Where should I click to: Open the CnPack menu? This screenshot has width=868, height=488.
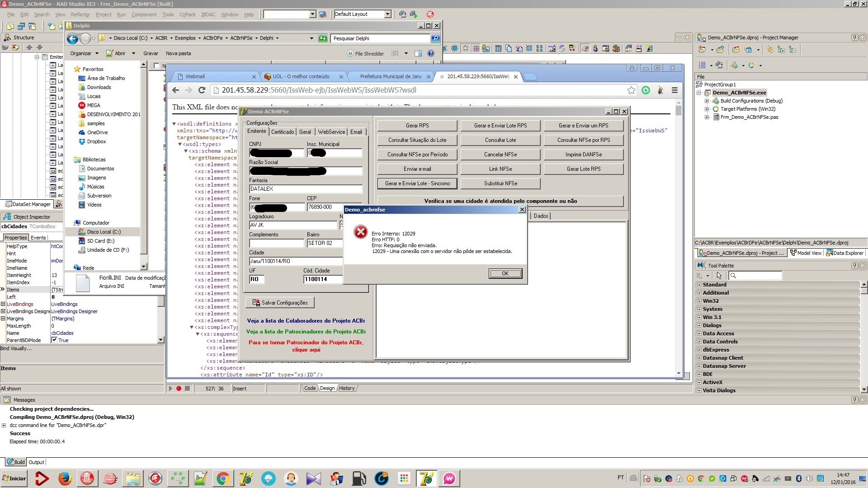(187, 14)
